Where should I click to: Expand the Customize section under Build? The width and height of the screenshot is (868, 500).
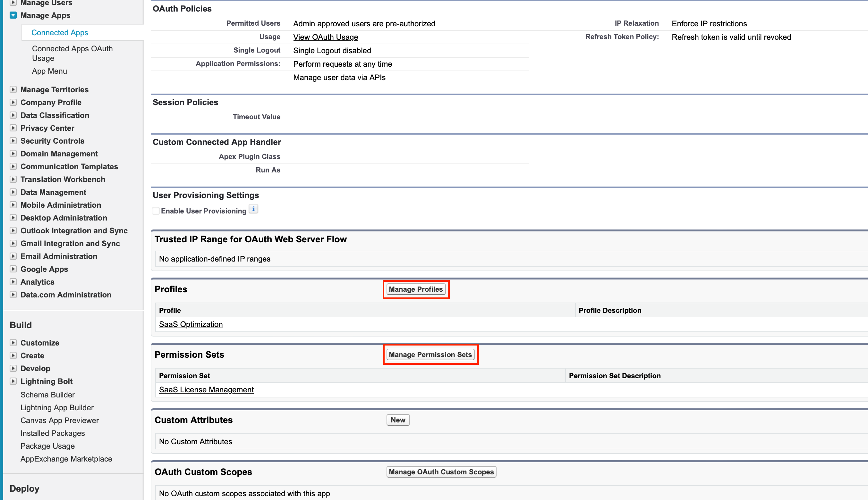coord(13,342)
